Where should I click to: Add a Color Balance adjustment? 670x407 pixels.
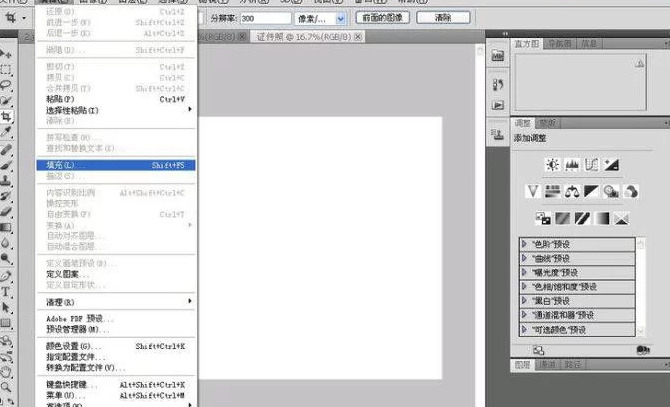pos(572,191)
